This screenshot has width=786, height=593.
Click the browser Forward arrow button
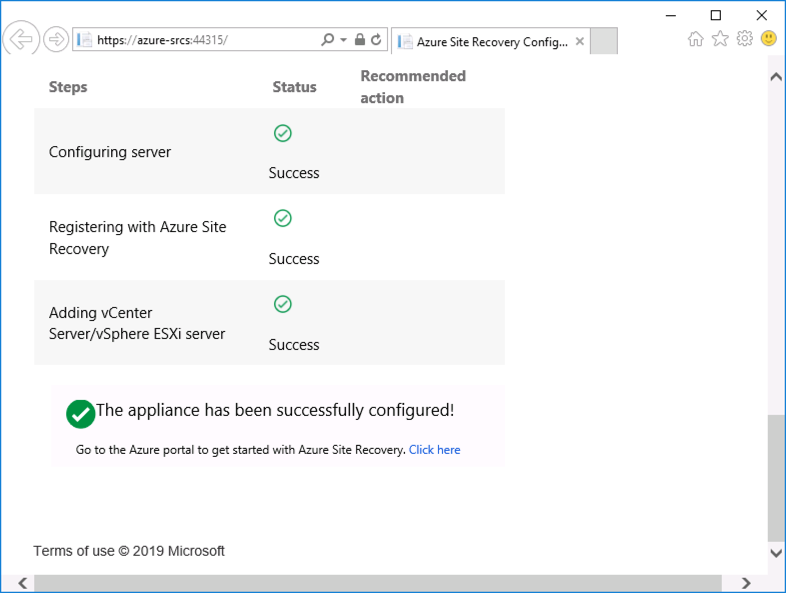(x=56, y=39)
